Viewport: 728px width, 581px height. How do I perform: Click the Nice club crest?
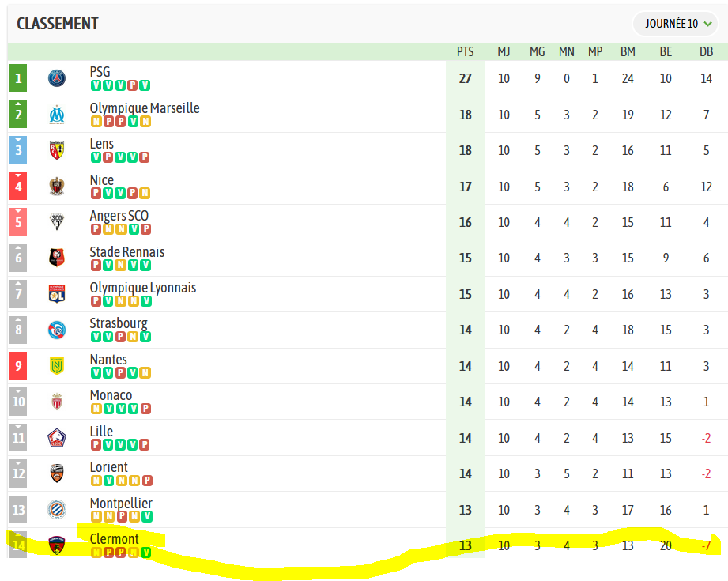click(x=57, y=187)
